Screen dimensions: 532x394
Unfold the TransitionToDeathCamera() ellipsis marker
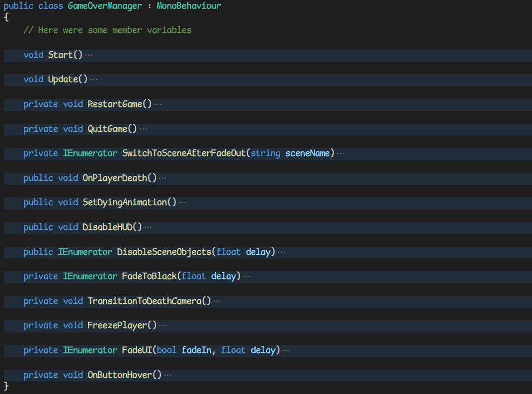point(217,301)
